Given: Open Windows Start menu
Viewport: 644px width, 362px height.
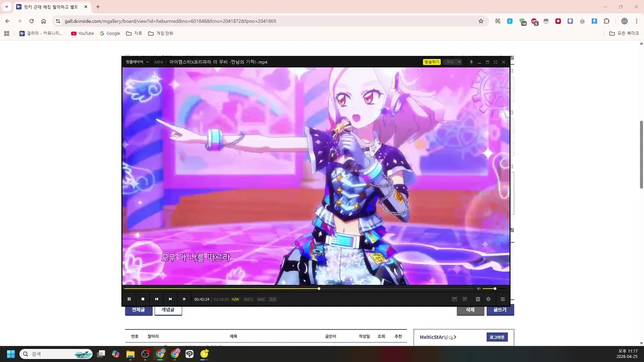Looking at the screenshot, I should (11, 354).
